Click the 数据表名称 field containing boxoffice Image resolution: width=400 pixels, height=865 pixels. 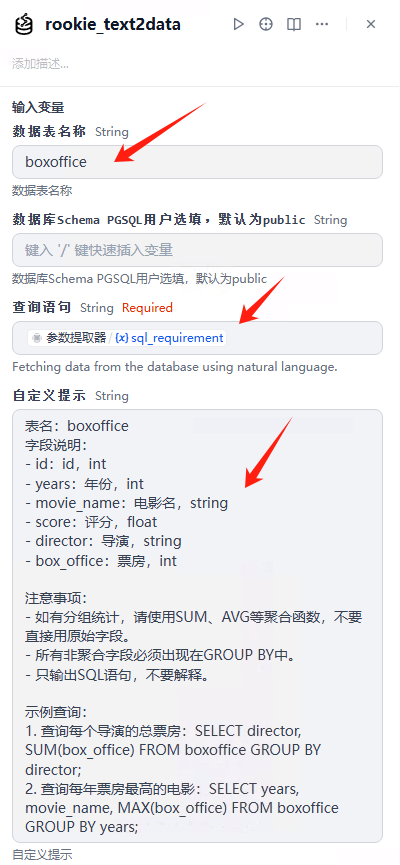pos(198,162)
